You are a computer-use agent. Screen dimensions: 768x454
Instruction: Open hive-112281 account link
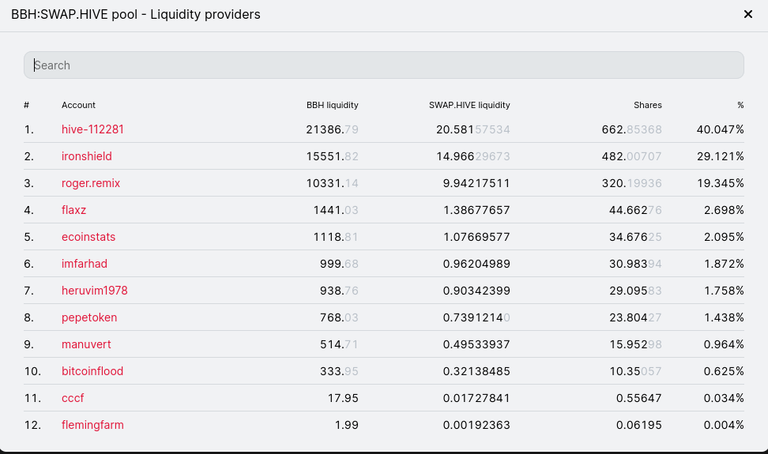click(x=93, y=129)
